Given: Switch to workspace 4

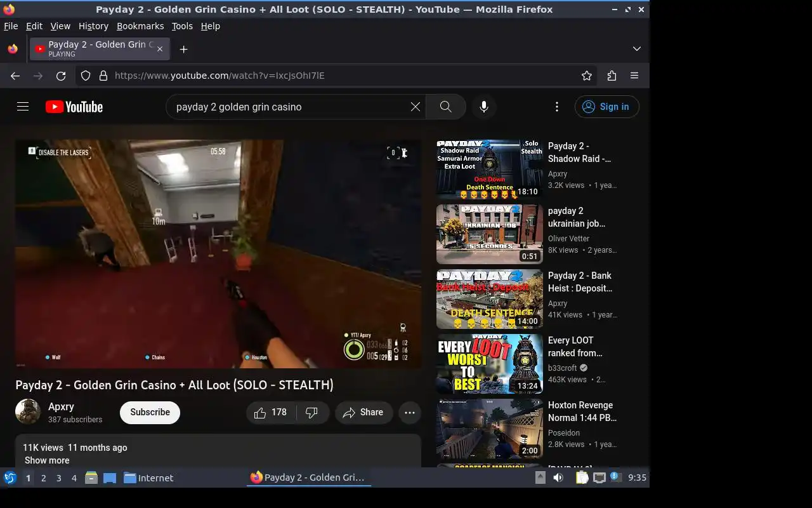Looking at the screenshot, I should 74,478.
